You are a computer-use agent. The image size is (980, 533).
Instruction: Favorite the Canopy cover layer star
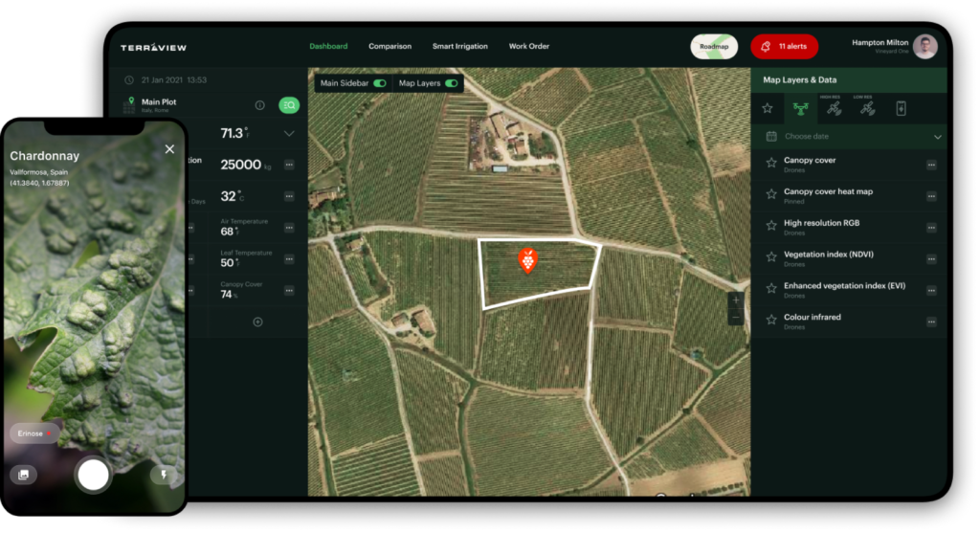click(770, 164)
